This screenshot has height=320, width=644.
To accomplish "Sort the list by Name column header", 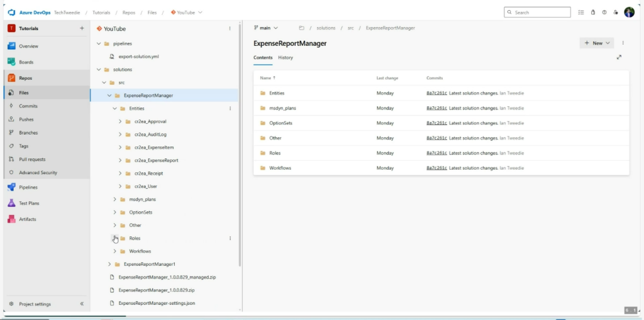I will click(267, 78).
